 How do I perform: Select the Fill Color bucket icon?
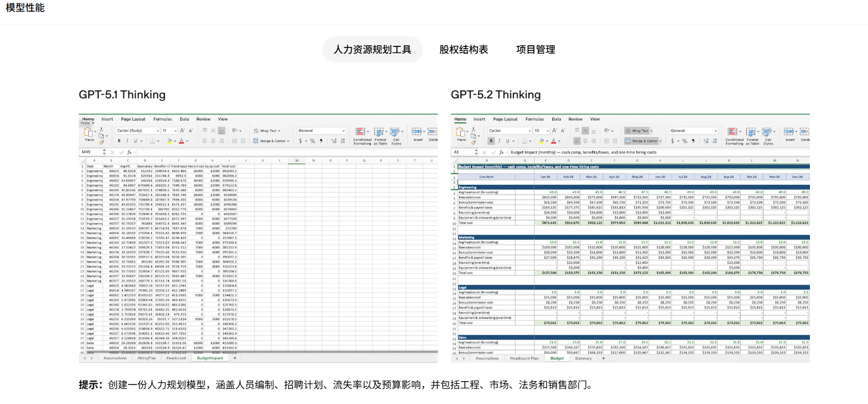(541, 141)
